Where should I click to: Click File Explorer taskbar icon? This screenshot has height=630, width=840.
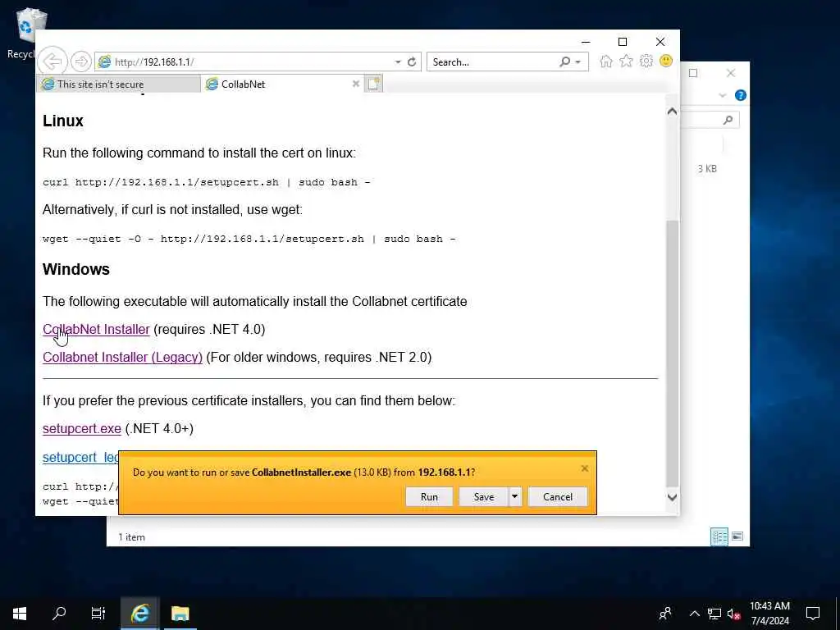pos(180,614)
